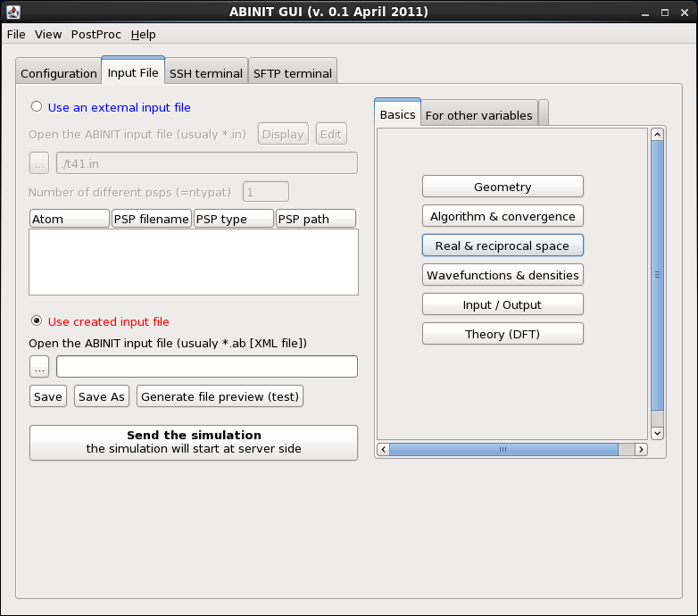Click the horizontal scrollbar thumb in Basics panel
This screenshot has width=698, height=616.
pyautogui.click(x=503, y=450)
